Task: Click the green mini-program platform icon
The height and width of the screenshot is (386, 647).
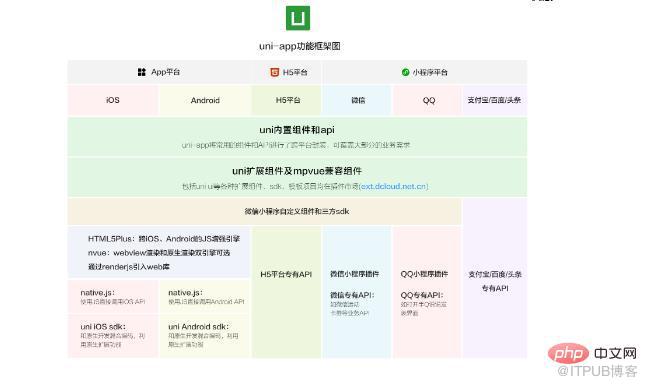Action: point(406,72)
